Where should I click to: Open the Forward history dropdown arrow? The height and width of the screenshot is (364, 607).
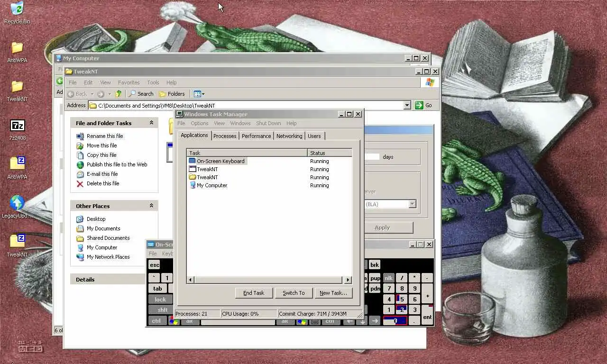[x=110, y=94]
